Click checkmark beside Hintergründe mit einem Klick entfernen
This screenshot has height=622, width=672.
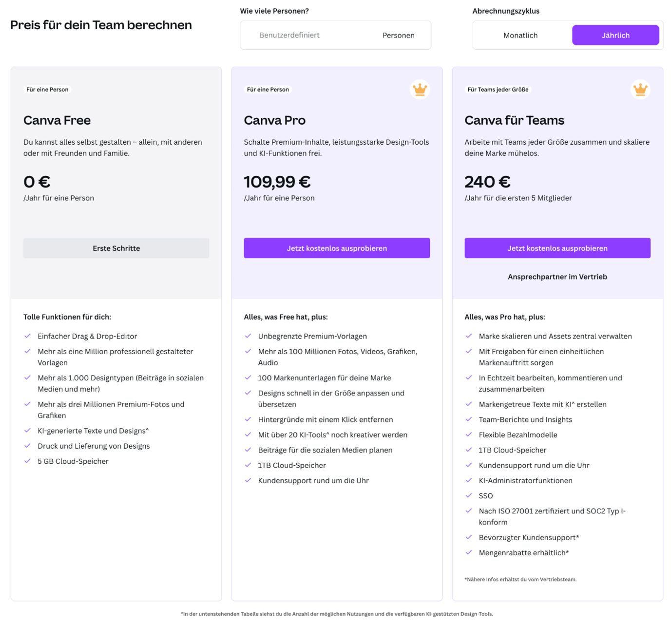[248, 419]
